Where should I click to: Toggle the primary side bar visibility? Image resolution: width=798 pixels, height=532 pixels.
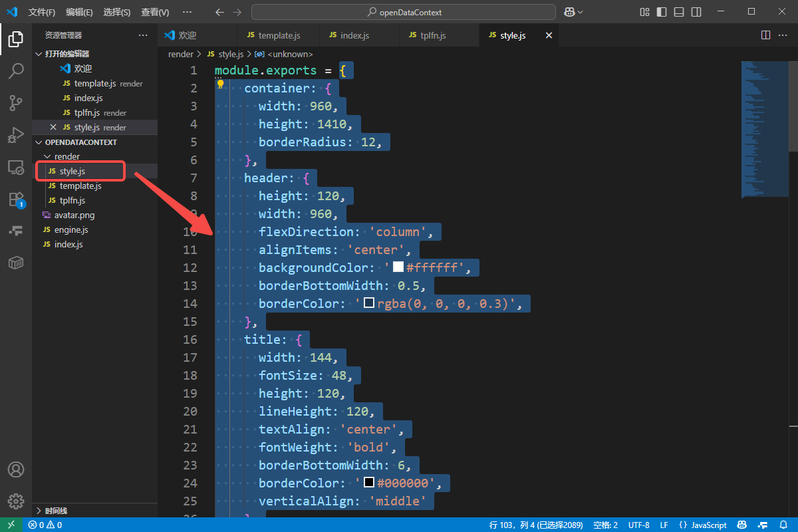(x=662, y=12)
